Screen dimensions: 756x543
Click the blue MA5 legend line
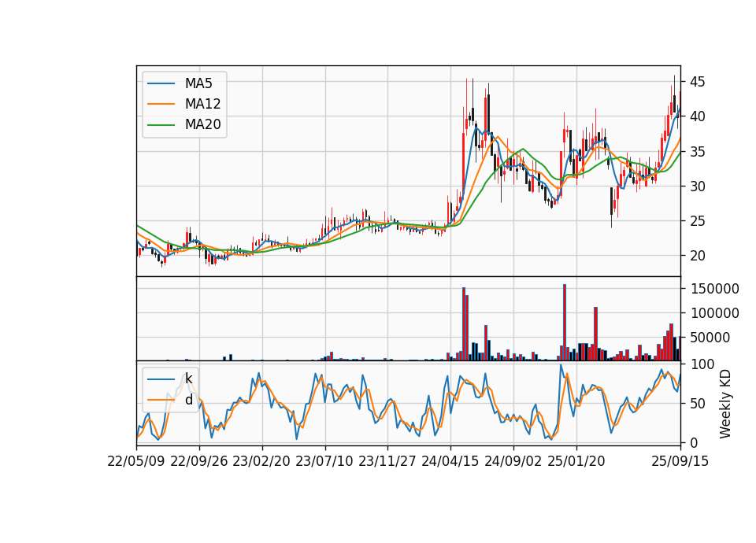(x=161, y=83)
